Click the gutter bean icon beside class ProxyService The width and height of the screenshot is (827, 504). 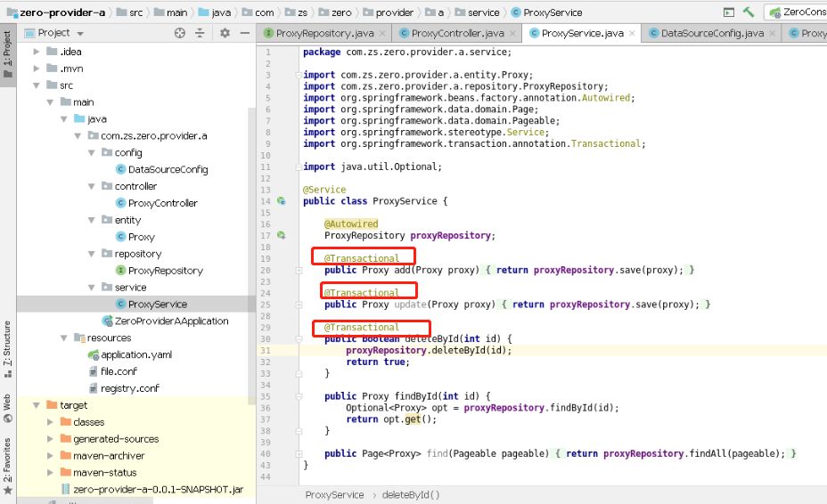[x=282, y=201]
